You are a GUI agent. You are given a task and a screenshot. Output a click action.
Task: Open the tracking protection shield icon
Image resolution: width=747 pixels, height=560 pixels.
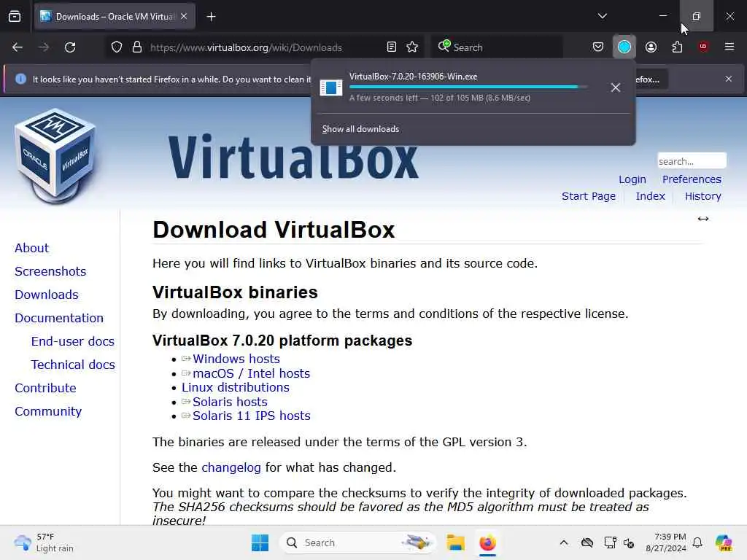click(117, 47)
